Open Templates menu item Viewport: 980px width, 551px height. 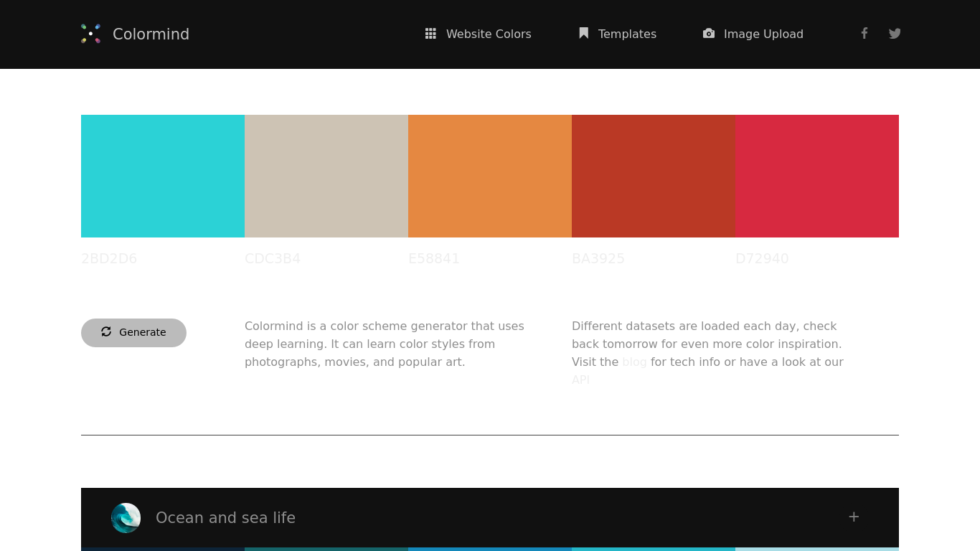(627, 34)
